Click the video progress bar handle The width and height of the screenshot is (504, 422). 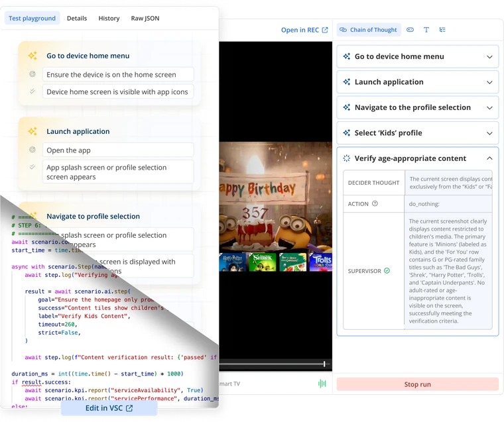[x=324, y=364]
